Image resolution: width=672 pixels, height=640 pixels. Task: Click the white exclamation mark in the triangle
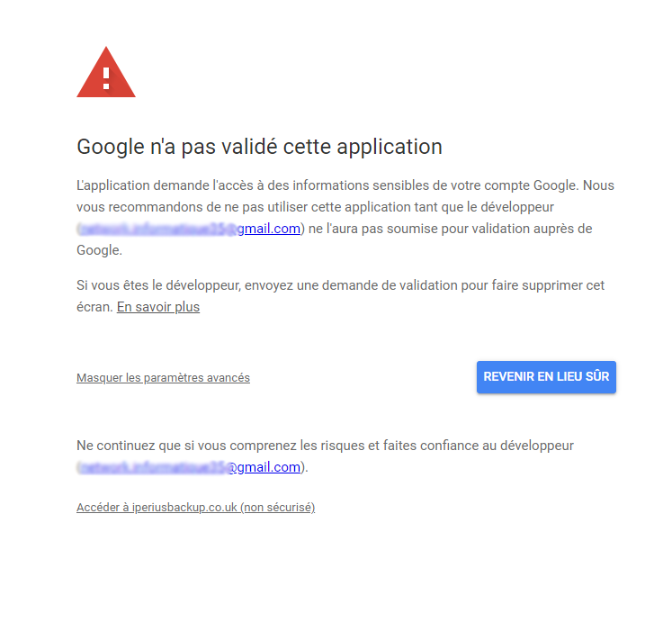click(106, 78)
